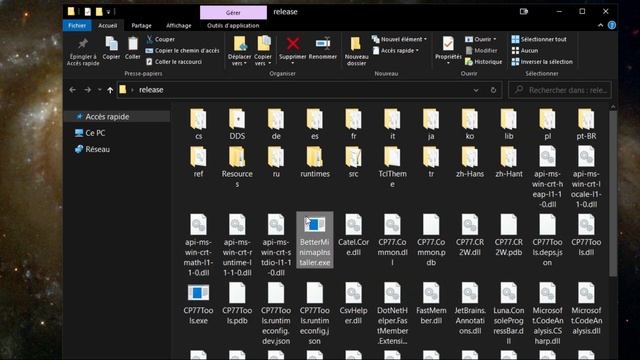
Task: Click Épingler à Accès rapide pin icon
Action: tap(83, 51)
